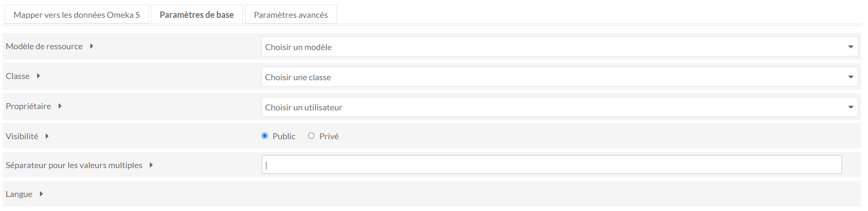The width and height of the screenshot is (868, 211).
Task: Click the triangle icon next to Classe
Action: click(39, 76)
